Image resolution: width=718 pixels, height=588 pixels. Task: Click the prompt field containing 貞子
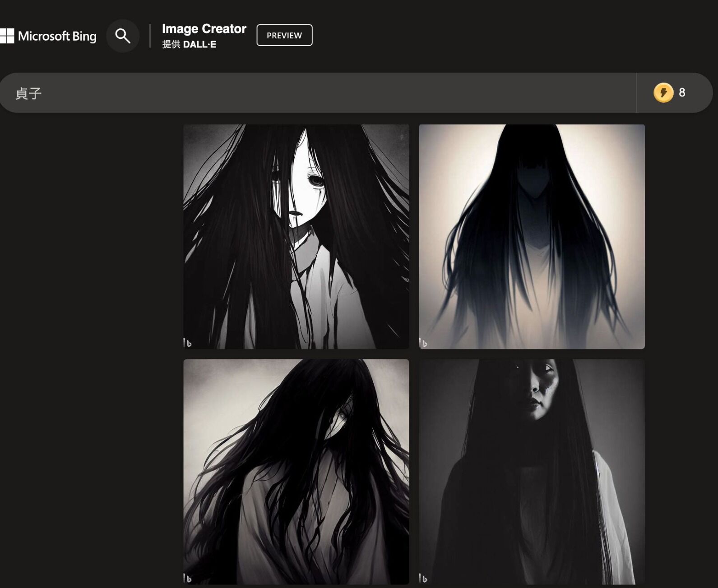tap(318, 93)
